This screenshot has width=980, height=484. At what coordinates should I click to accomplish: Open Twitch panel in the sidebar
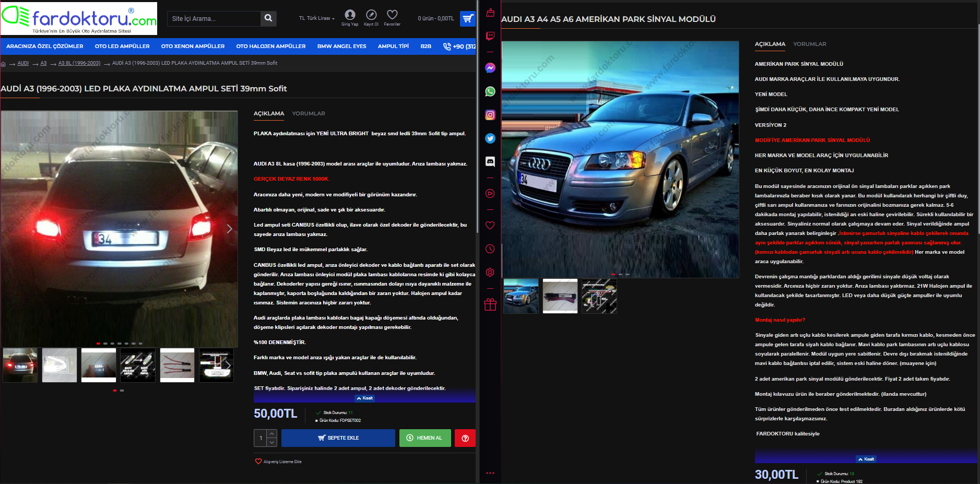click(490, 36)
